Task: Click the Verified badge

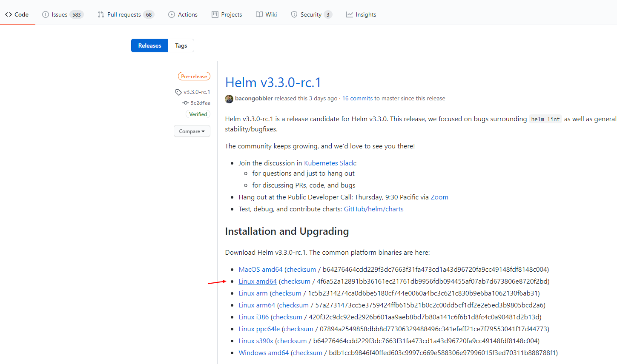Action: tap(198, 114)
